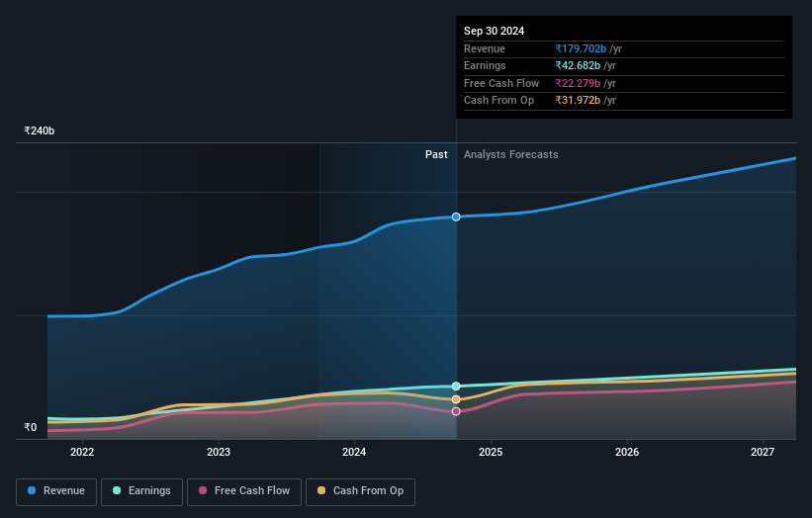Screen dimensions: 812x518
Task: Toggle the Cash From Op legend button
Action: (360, 491)
